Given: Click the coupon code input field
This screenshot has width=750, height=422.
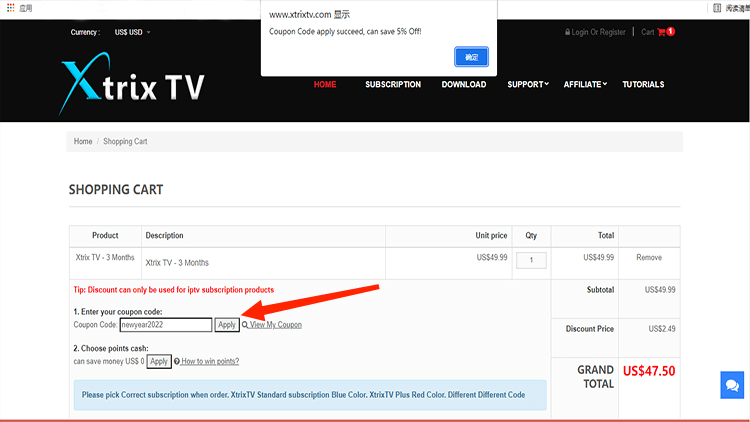Looking at the screenshot, I should pyautogui.click(x=165, y=325).
